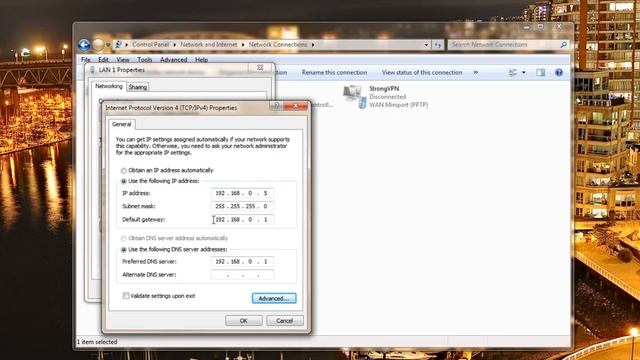Click OK in IPv4 Properties
Image resolution: width=640 pixels, height=360 pixels.
tap(244, 321)
